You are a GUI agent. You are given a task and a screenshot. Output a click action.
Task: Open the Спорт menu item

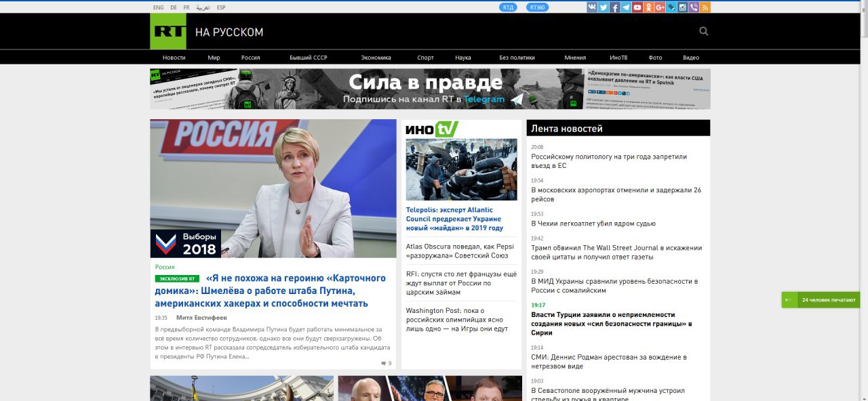tap(425, 58)
